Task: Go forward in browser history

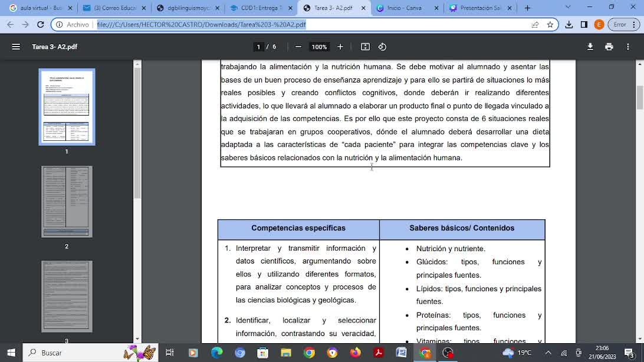Action: click(25, 25)
